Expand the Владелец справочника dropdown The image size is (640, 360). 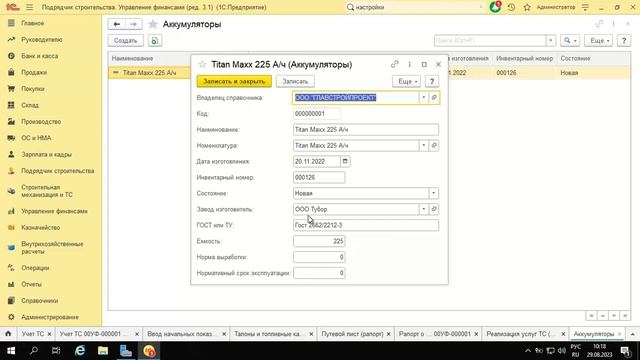pyautogui.click(x=423, y=98)
